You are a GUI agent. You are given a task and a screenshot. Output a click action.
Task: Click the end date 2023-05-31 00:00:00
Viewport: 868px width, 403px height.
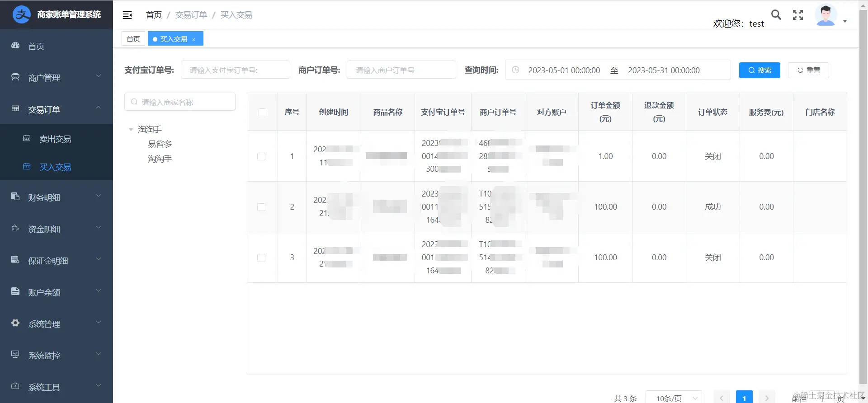[664, 70]
